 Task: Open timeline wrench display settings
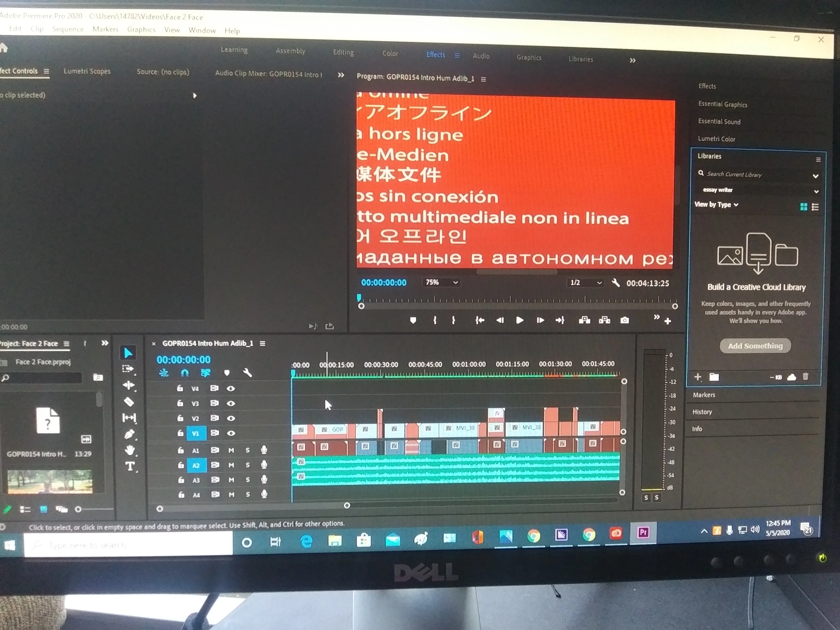point(247,373)
